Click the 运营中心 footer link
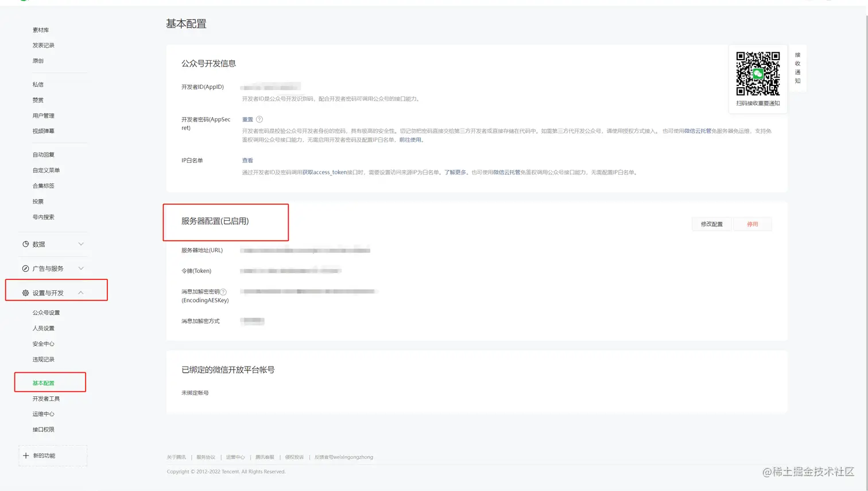The width and height of the screenshot is (868, 491). pos(235,458)
